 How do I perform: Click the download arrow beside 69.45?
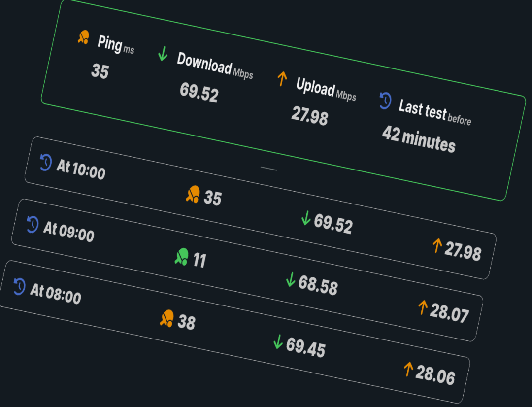(x=278, y=341)
